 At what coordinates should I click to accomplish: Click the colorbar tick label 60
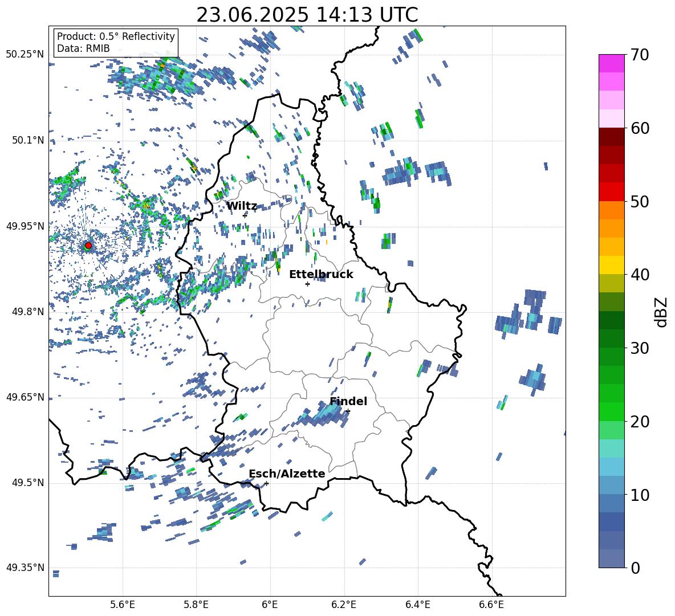tap(640, 128)
